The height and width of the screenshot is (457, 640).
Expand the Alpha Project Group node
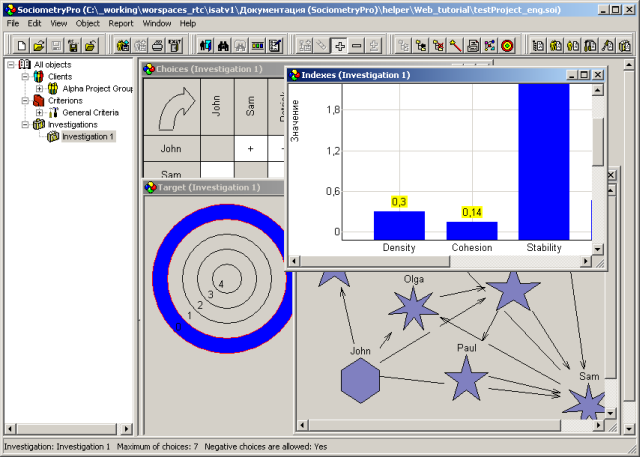pos(39,88)
